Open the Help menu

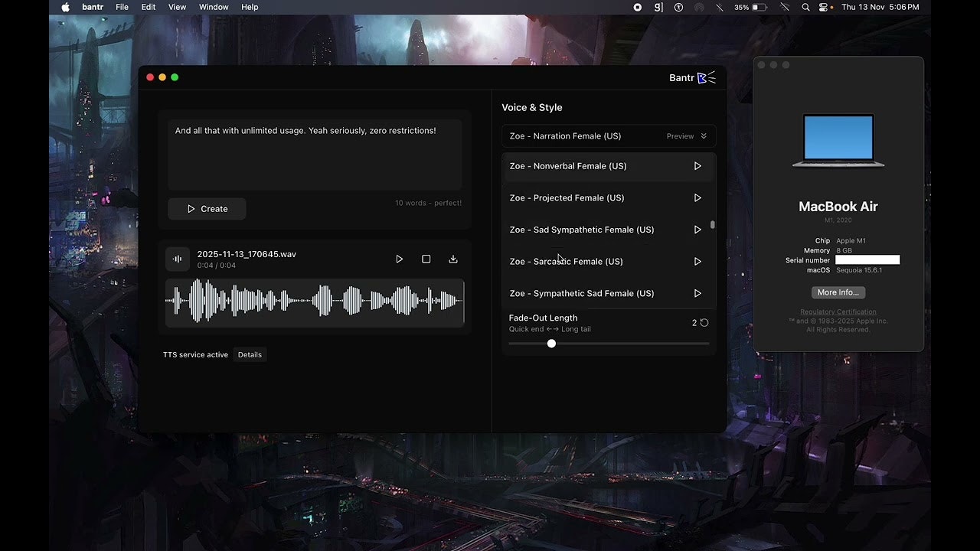pos(250,7)
